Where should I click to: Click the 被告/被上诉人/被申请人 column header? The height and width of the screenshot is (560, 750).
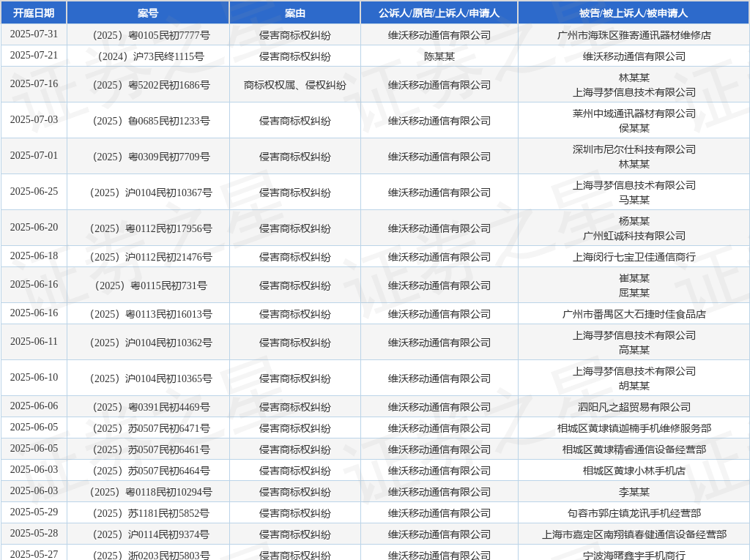coord(634,13)
